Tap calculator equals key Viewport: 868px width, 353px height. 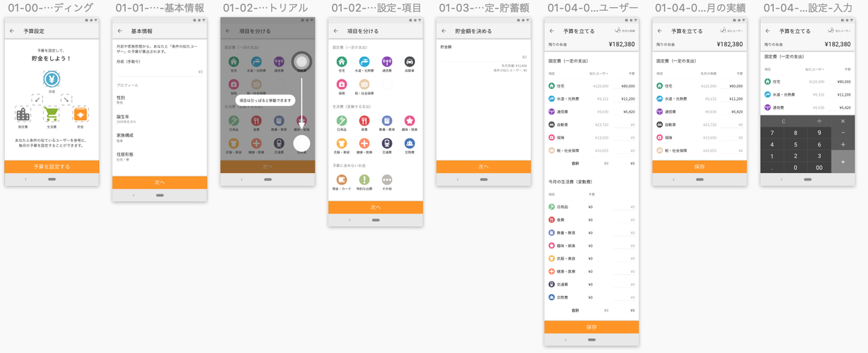pos(843,162)
